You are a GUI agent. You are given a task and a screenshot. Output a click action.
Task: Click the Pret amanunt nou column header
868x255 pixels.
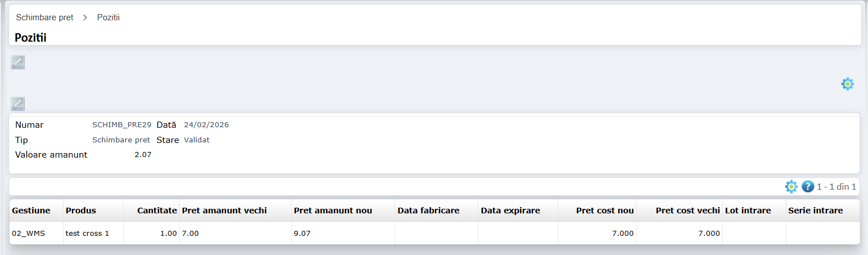coord(333,211)
